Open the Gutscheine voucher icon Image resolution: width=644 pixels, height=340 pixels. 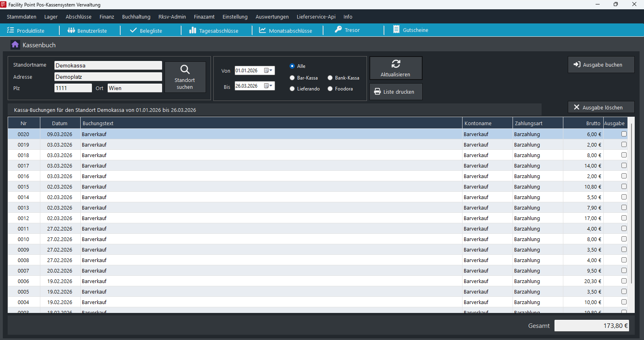[396, 30]
